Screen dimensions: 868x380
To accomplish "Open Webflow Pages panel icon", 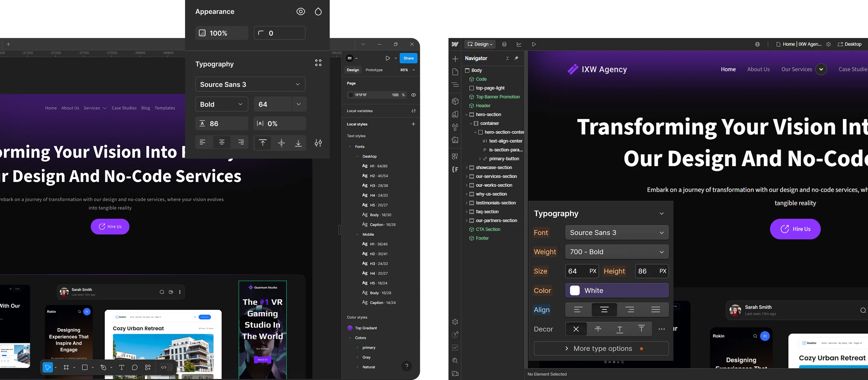I will click(x=455, y=72).
